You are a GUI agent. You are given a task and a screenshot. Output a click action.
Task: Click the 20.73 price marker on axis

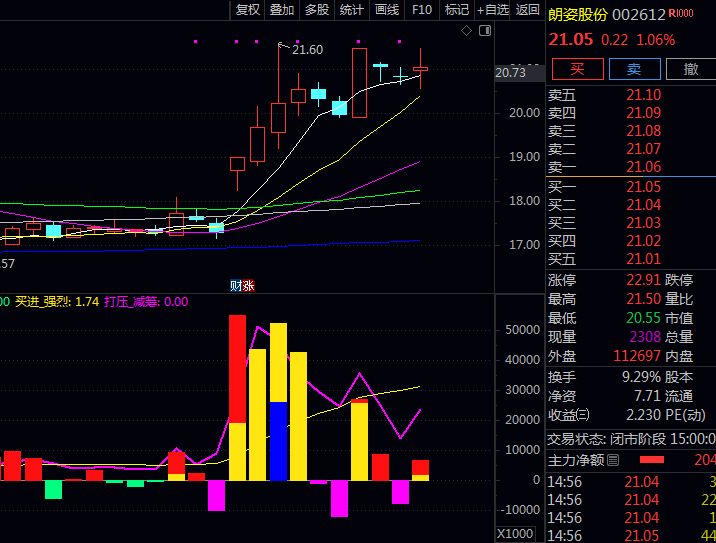[x=510, y=72]
